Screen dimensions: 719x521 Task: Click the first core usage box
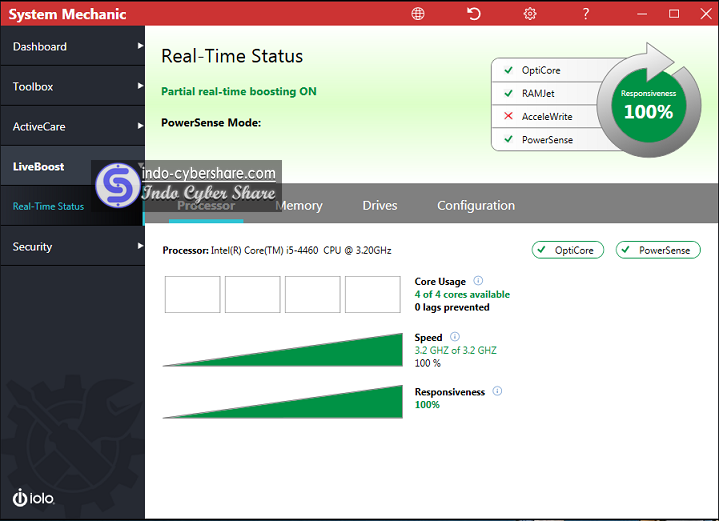[x=193, y=294]
